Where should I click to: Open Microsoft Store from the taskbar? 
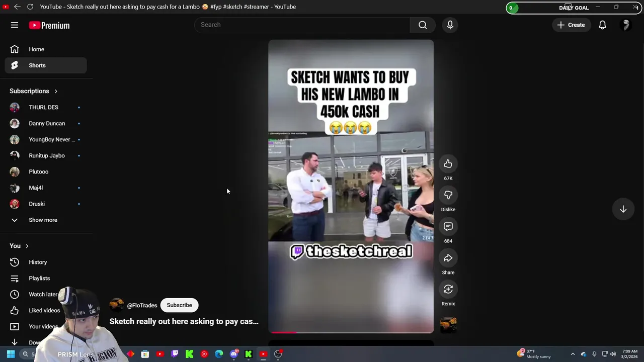(145, 354)
